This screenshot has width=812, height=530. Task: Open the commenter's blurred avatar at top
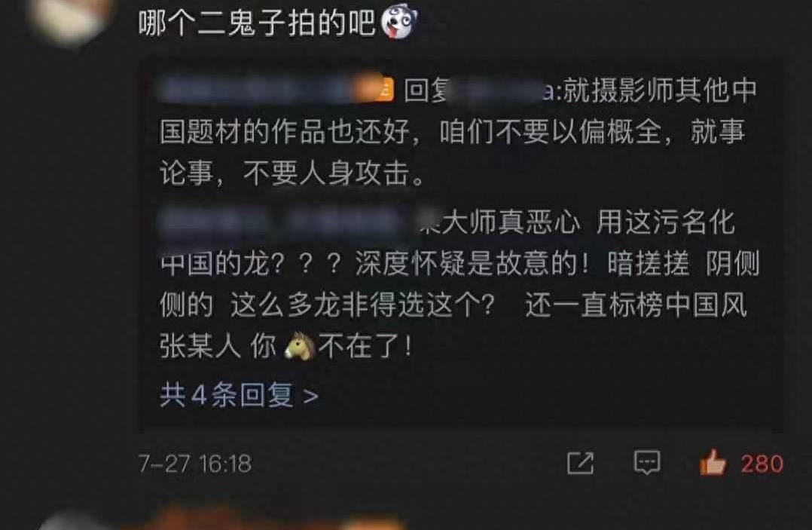pos(70,18)
